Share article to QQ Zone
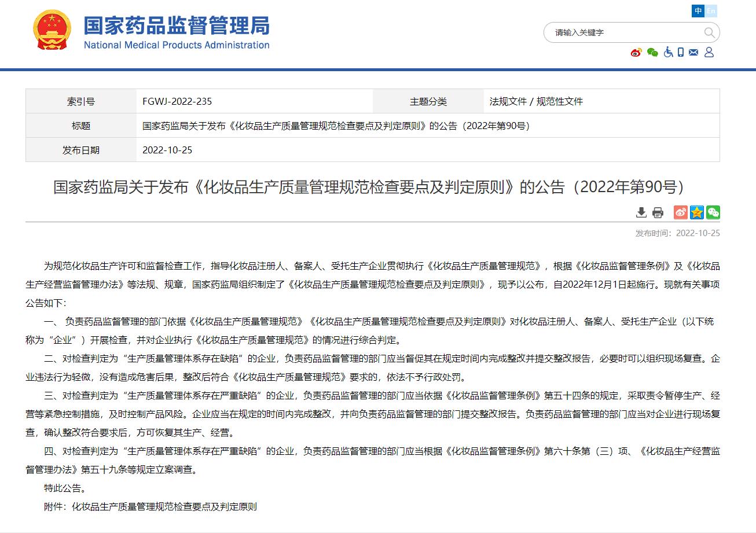Image resolution: width=756 pixels, height=533 pixels. point(697,212)
